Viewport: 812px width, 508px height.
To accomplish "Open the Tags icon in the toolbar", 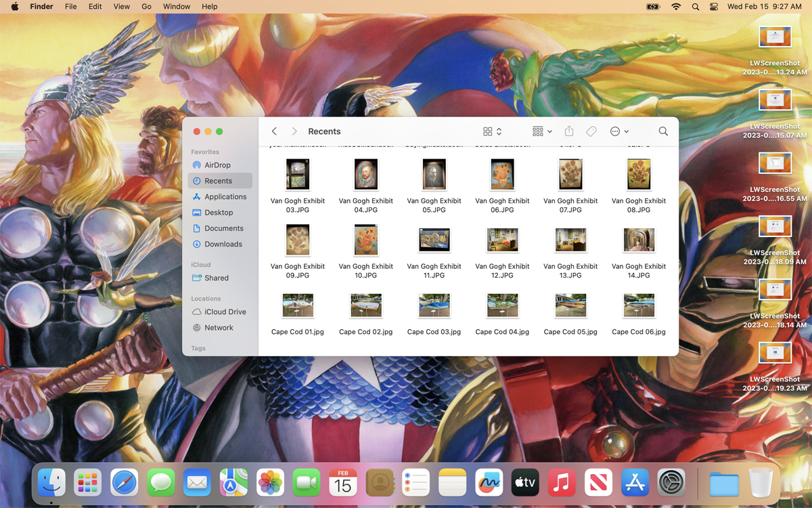I will (x=591, y=131).
